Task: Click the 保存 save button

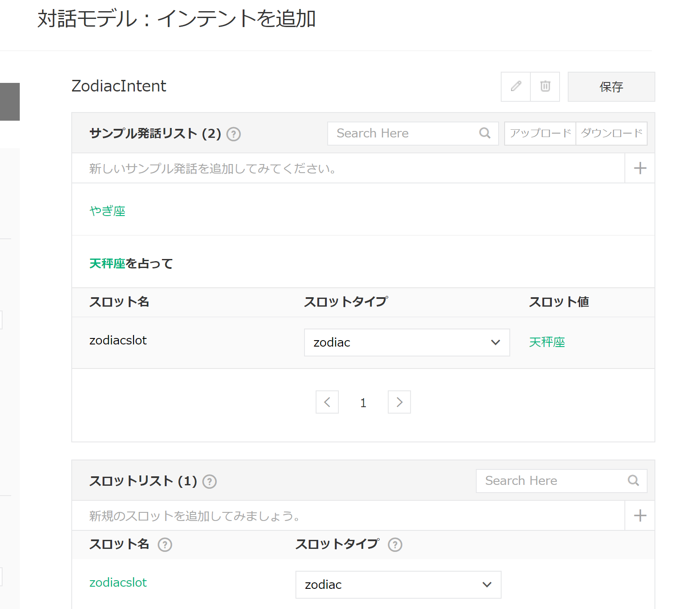Action: [x=611, y=87]
